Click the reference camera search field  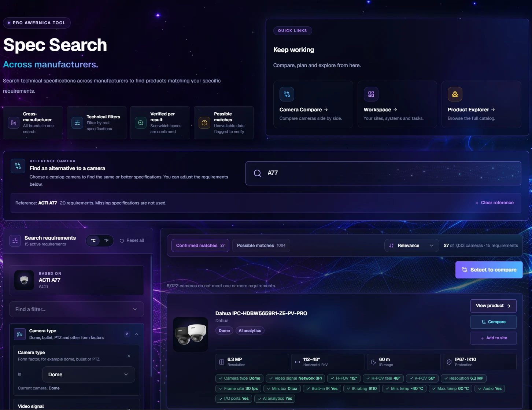pyautogui.click(x=383, y=173)
